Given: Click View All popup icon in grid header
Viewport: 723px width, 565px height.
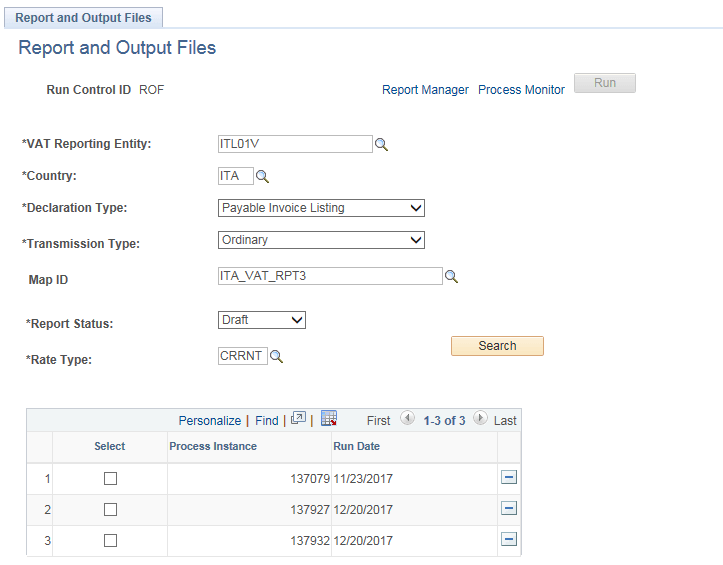Looking at the screenshot, I should (298, 418).
